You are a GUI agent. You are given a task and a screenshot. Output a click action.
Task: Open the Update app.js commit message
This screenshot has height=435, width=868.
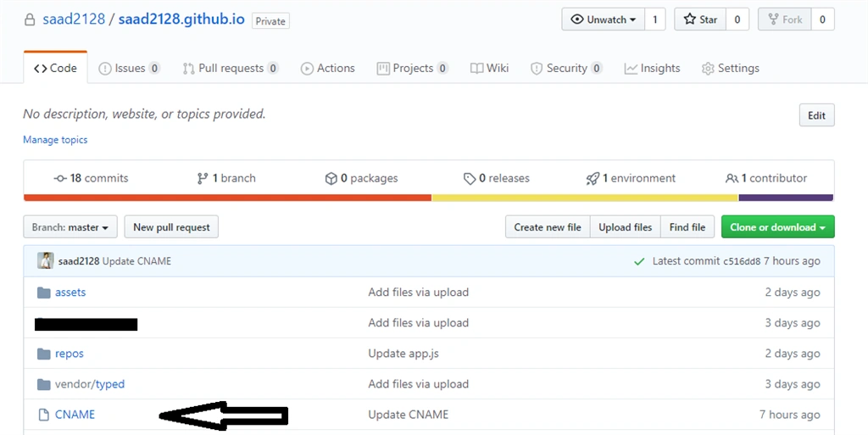tap(403, 354)
